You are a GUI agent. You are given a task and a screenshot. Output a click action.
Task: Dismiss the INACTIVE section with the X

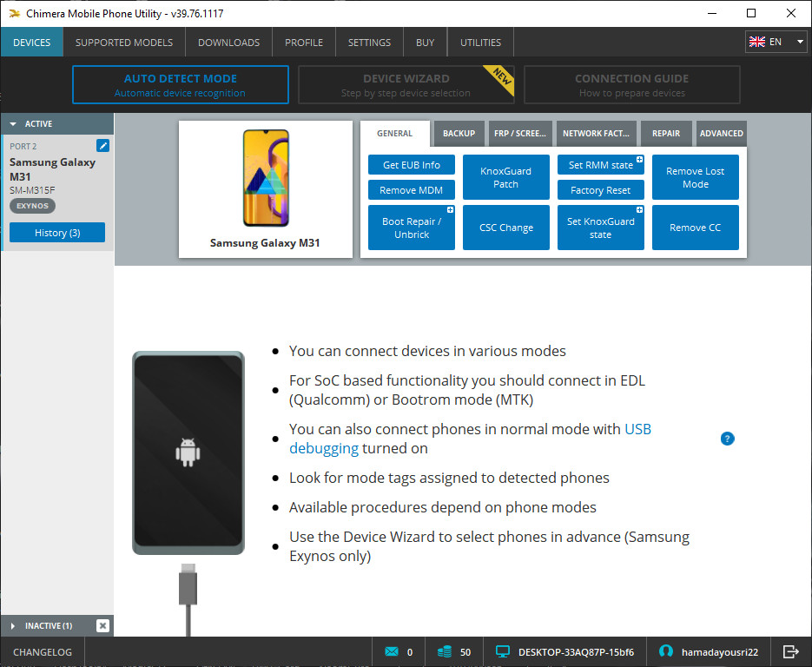pos(102,625)
